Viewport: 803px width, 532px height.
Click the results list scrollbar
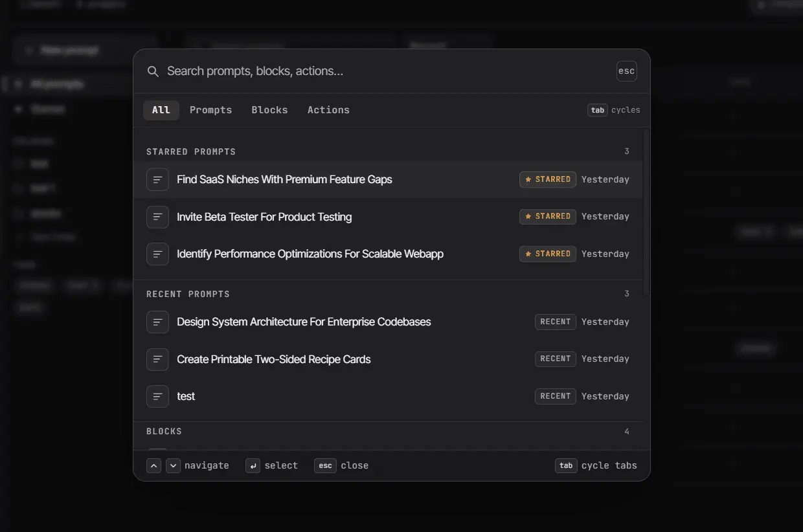click(x=646, y=212)
